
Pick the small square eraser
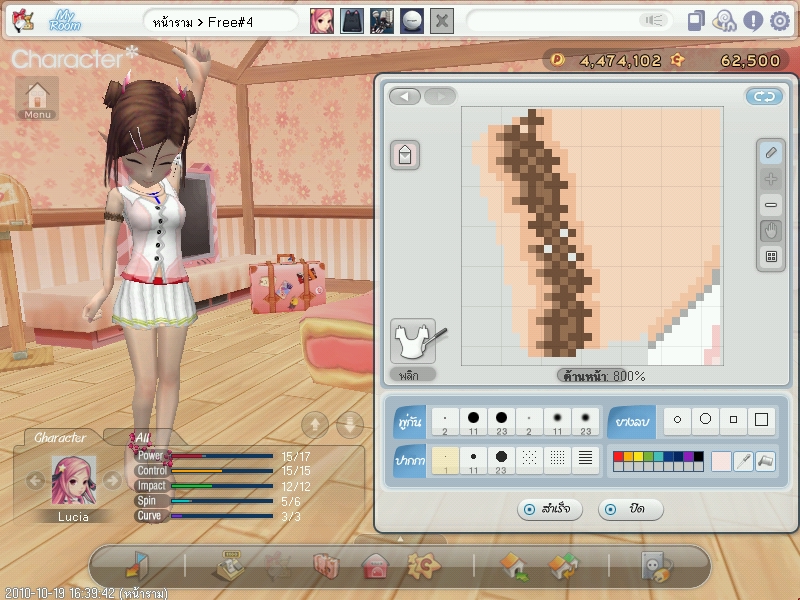pos(733,420)
